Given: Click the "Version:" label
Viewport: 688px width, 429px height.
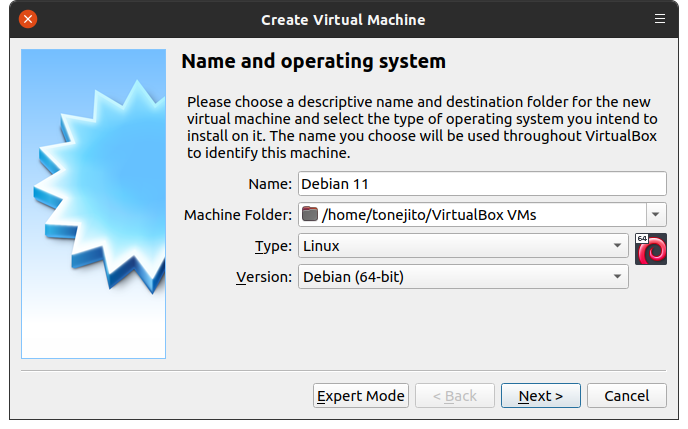Looking at the screenshot, I should 264,277.
